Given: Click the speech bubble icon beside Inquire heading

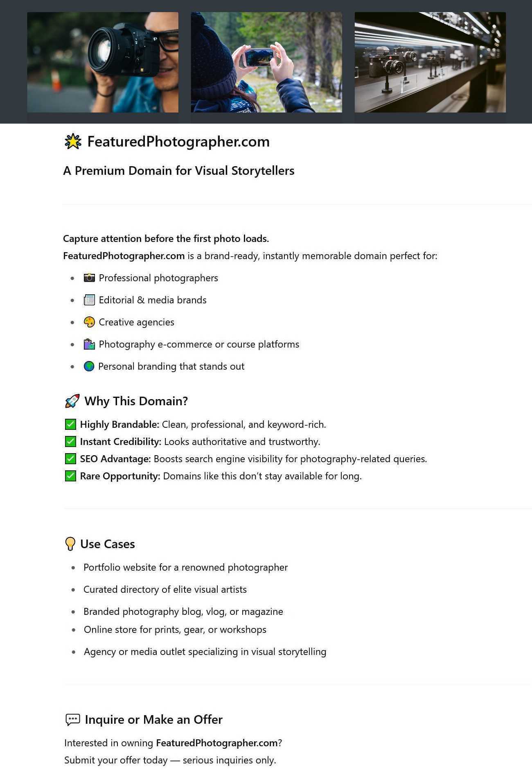Looking at the screenshot, I should 73,720.
